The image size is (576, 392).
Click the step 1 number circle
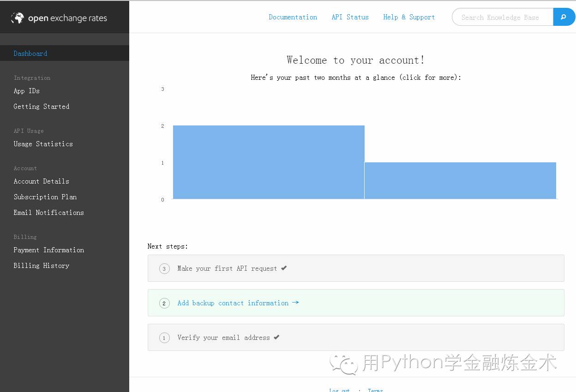coord(164,338)
